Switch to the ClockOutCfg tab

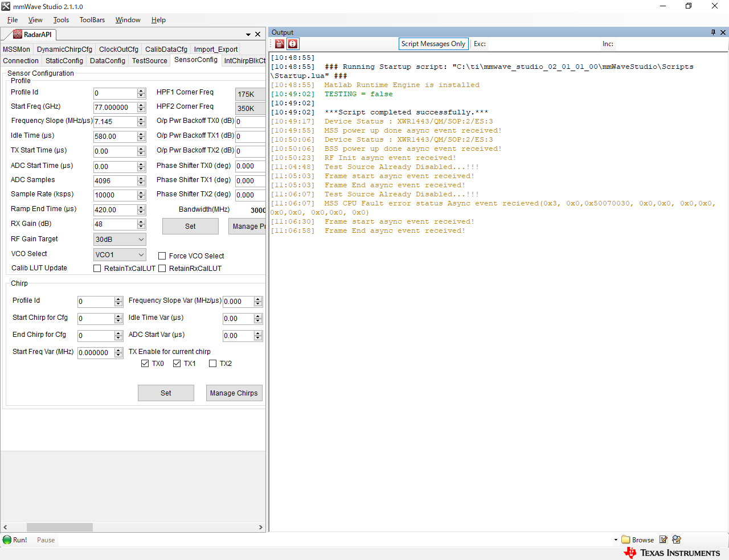coord(118,50)
